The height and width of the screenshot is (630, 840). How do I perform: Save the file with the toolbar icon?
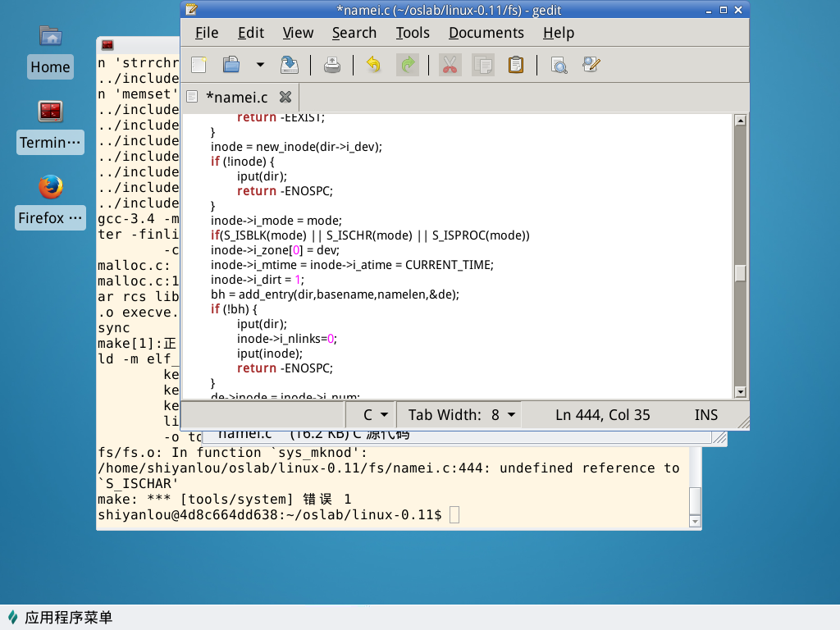290,65
